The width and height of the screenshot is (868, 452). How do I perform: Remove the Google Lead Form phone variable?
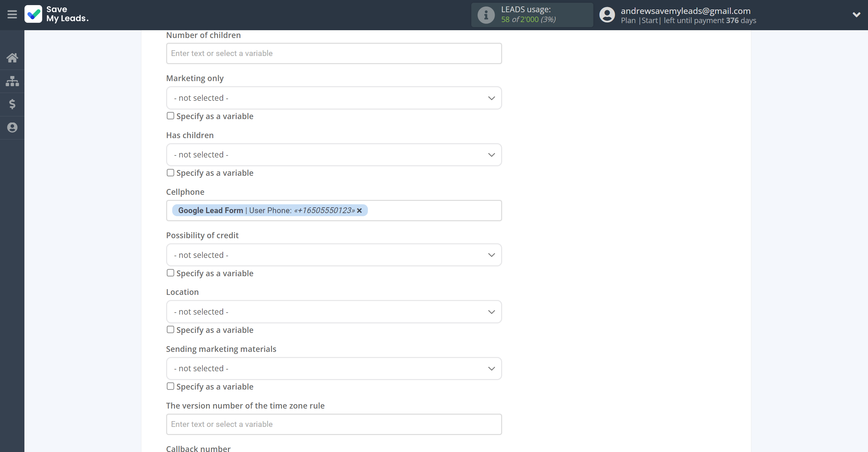coord(359,211)
